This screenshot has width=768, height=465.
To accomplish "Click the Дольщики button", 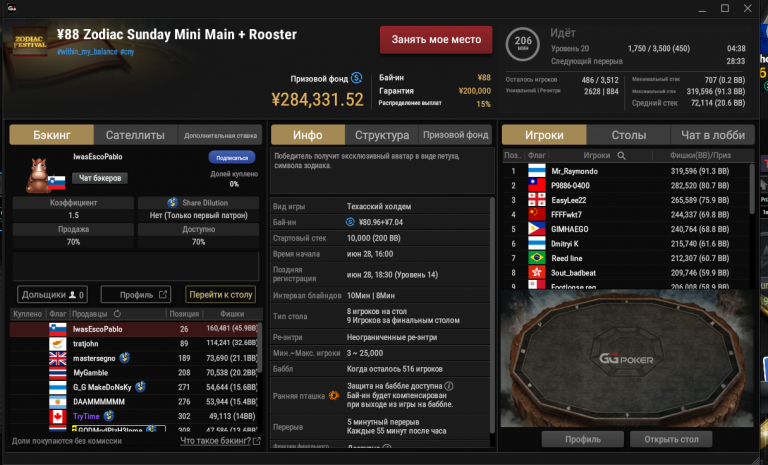I will (x=52, y=294).
